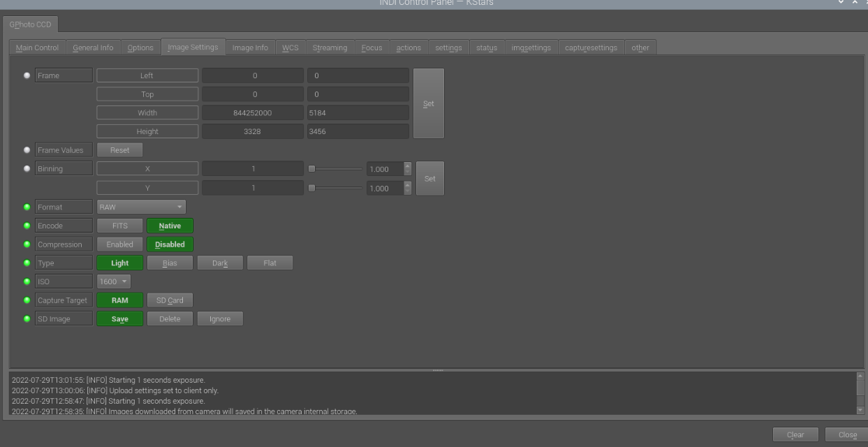868x447 pixels.
Task: Click the current Height value 3328
Action: (x=253, y=131)
